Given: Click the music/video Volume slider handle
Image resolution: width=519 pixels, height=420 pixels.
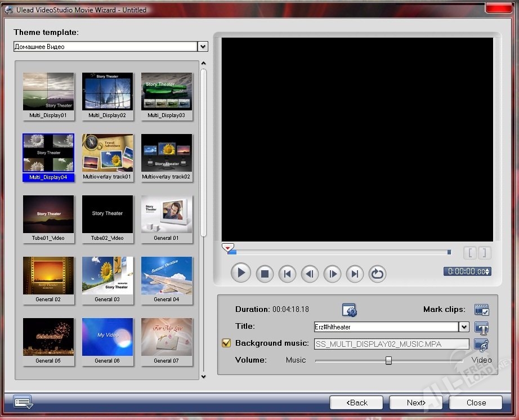Looking at the screenshot, I should (388, 360).
